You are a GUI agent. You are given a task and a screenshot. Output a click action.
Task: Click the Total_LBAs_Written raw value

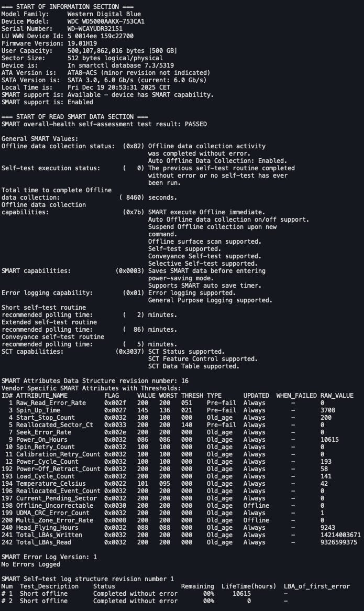pyautogui.click(x=340, y=534)
